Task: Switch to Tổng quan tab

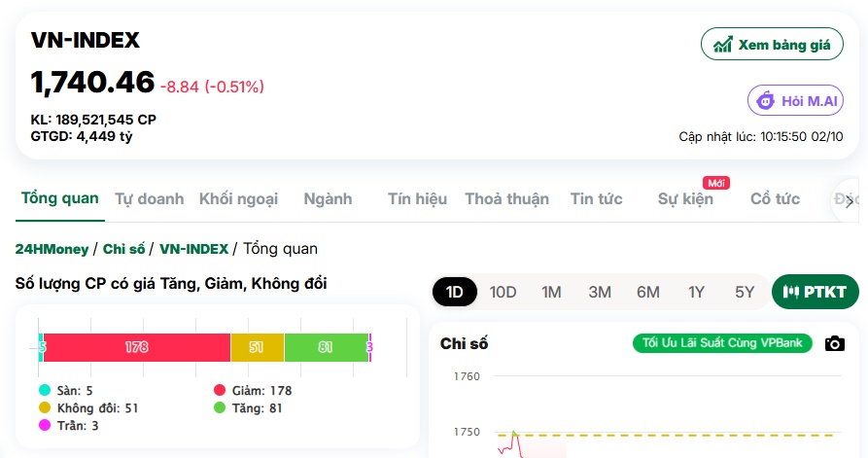Action: (x=60, y=198)
